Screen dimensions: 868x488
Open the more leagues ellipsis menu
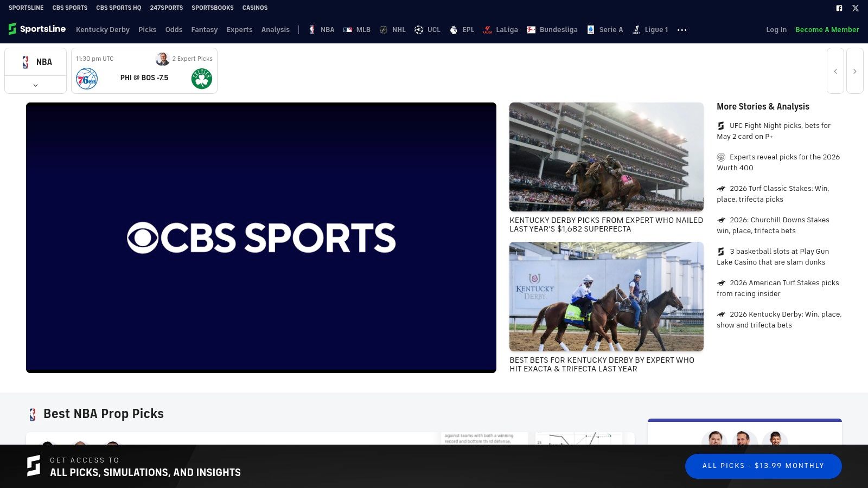[682, 30]
